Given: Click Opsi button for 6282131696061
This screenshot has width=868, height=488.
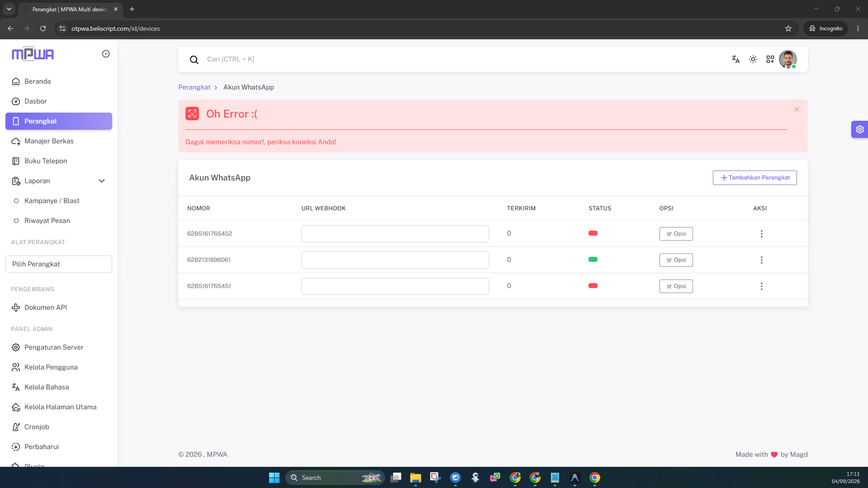Looking at the screenshot, I should (x=676, y=260).
